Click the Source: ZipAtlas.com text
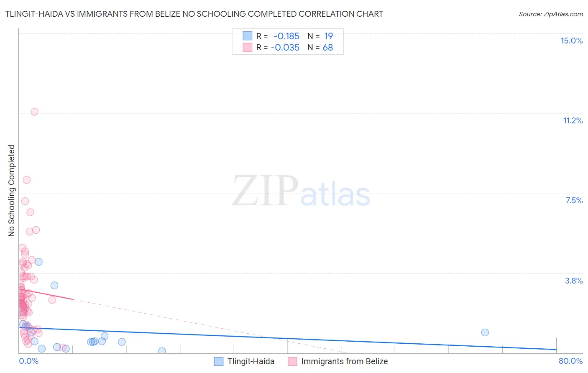The width and height of the screenshot is (588, 373). click(551, 14)
